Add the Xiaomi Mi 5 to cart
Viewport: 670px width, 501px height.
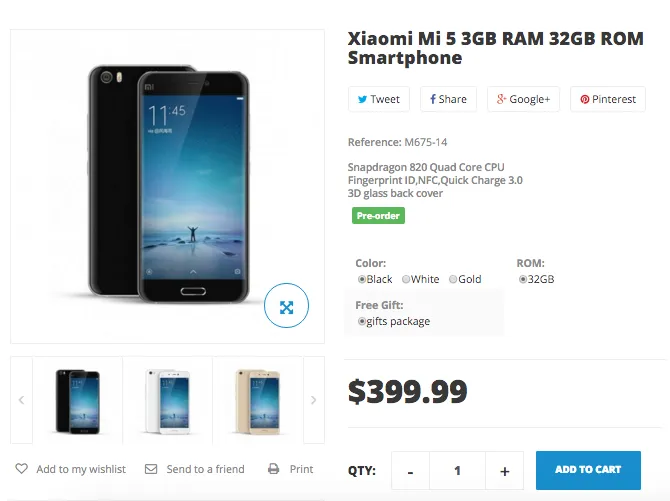588,470
